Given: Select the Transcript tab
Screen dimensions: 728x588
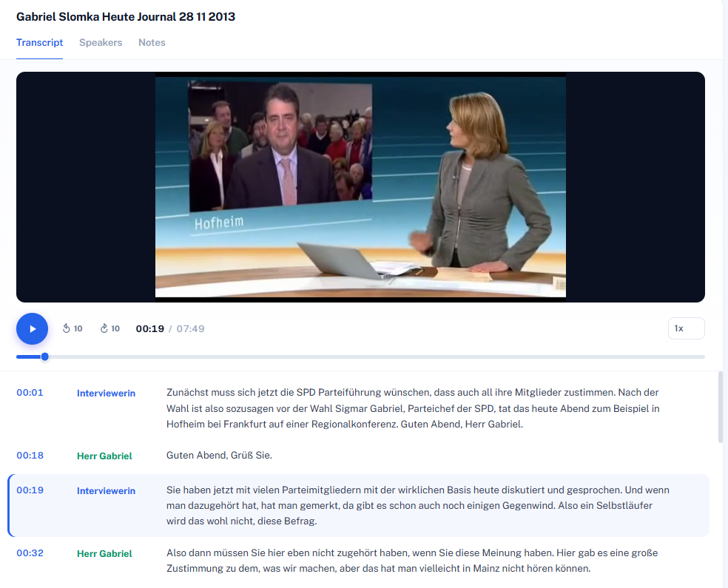Looking at the screenshot, I should 39,43.
